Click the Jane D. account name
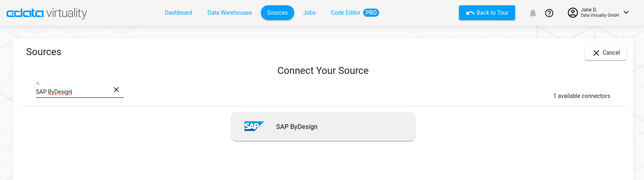The width and height of the screenshot is (644, 180). pos(589,10)
